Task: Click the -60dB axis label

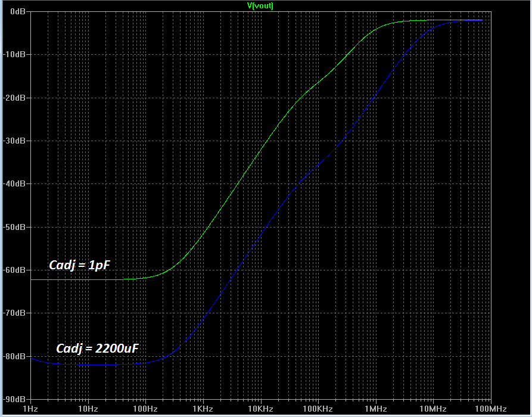Action: tap(14, 270)
